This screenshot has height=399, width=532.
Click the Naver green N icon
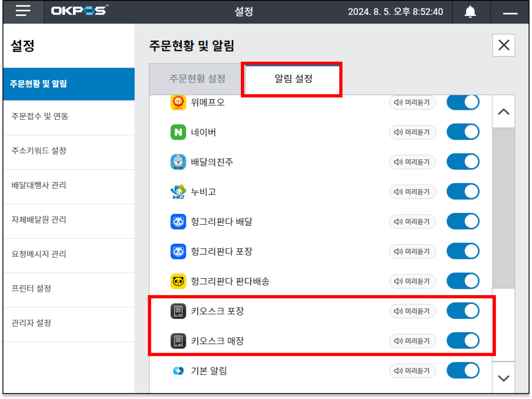[178, 132]
